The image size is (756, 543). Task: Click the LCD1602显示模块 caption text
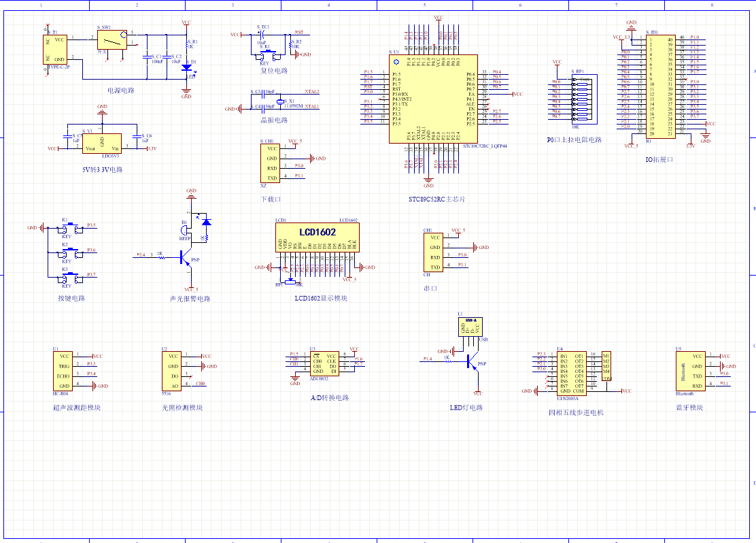point(321,298)
